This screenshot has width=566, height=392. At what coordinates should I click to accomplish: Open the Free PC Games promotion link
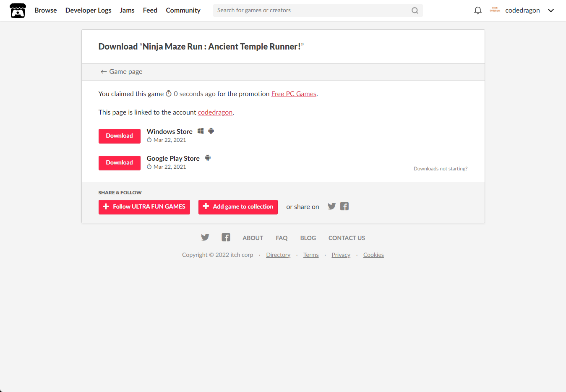tap(294, 94)
